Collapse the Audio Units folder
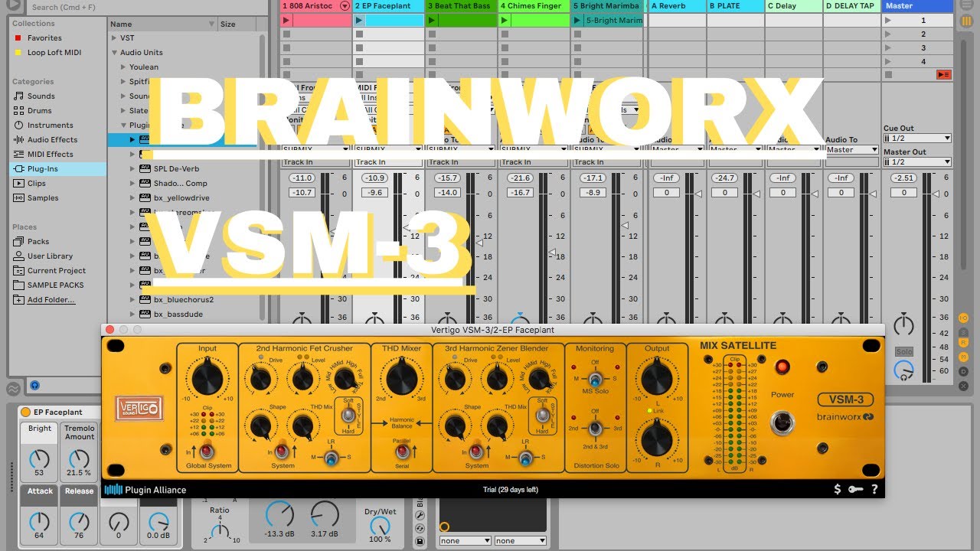The image size is (980, 551). (x=114, y=53)
